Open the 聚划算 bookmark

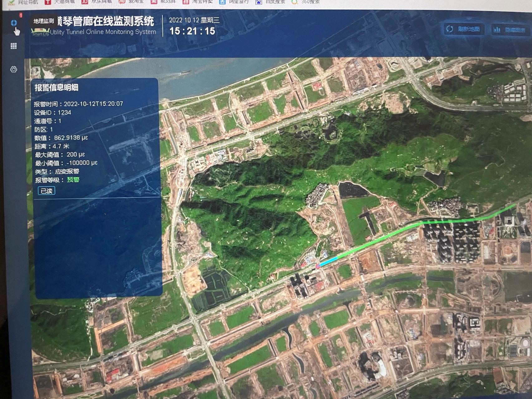(x=164, y=2)
